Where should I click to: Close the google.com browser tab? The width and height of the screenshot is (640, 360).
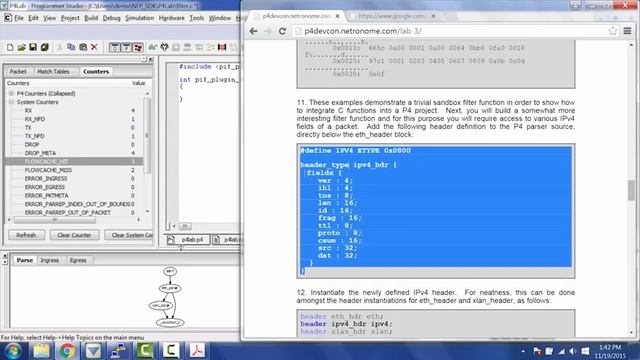pyautogui.click(x=433, y=16)
